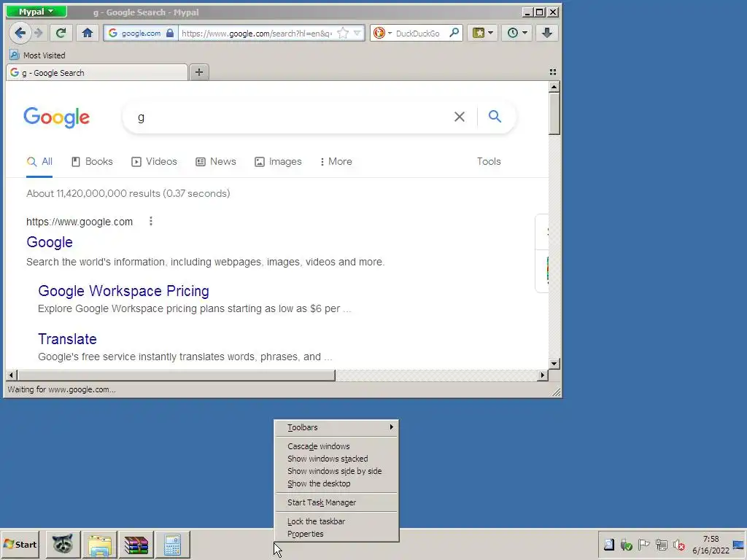This screenshot has width=747, height=560.
Task: Choose Cascade windows from context menu
Action: (x=336, y=446)
